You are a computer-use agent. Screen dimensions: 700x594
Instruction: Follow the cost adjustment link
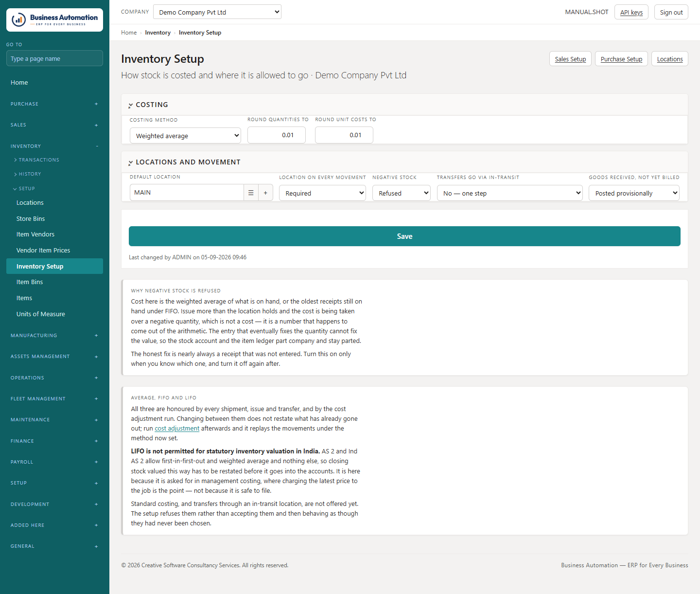(x=177, y=429)
